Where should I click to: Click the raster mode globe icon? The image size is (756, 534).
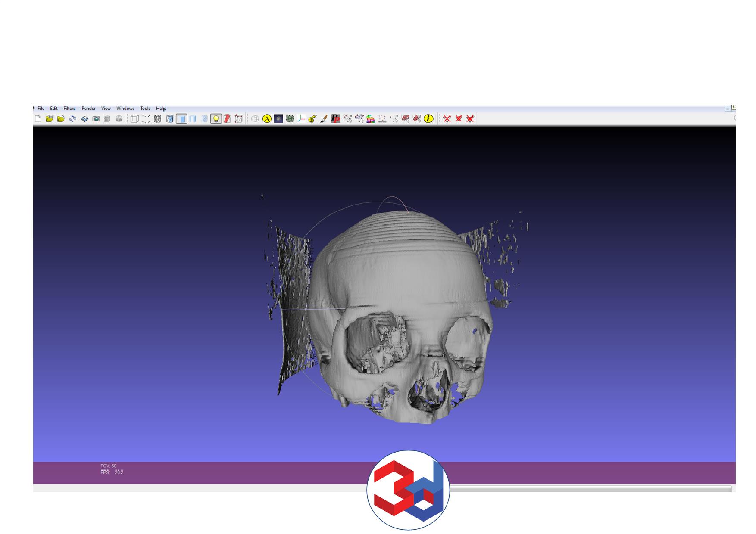coord(119,119)
